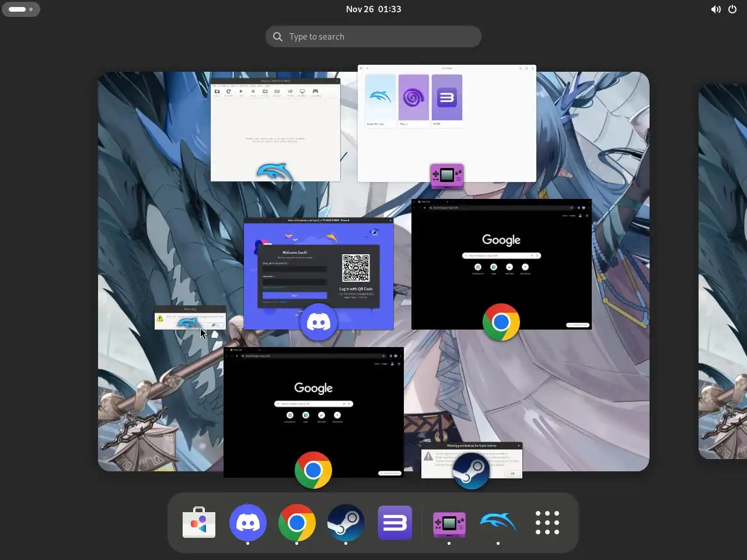Screen dimensions: 747x560
Task: Select the Steam missing permissions dialog thumbnail
Action: pos(472,460)
